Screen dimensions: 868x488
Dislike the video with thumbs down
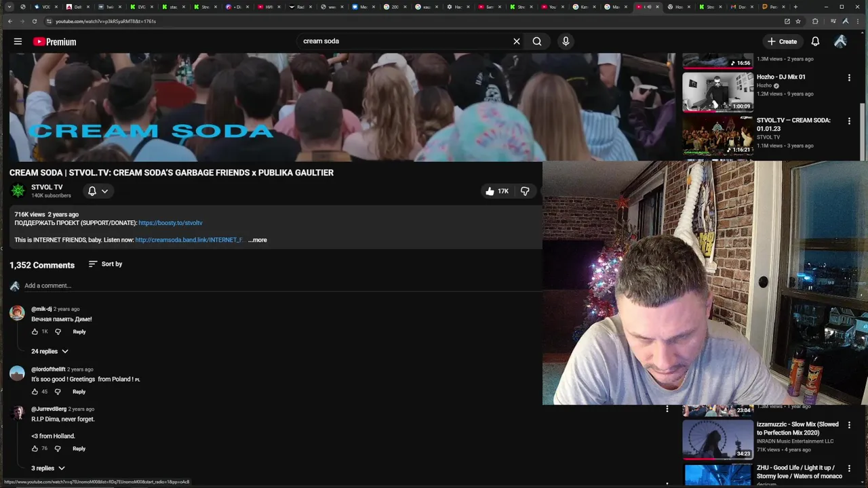(x=525, y=191)
